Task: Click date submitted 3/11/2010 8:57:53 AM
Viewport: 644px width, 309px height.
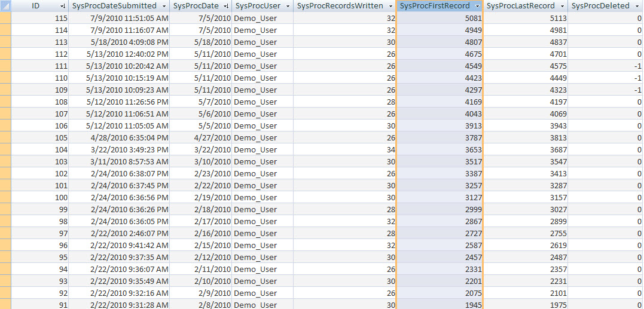Action: coord(119,162)
